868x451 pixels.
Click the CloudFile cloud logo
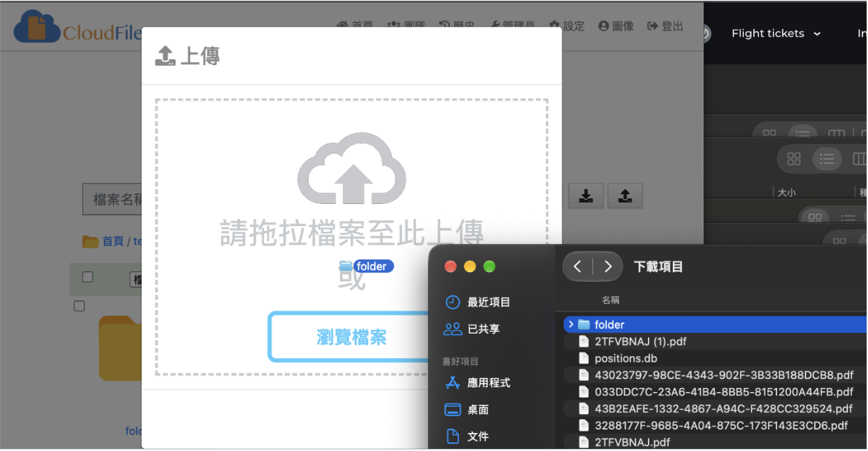(x=37, y=26)
